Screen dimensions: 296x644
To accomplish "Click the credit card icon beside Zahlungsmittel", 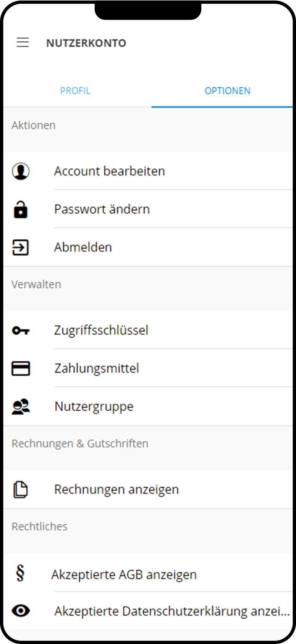I will (x=21, y=369).
